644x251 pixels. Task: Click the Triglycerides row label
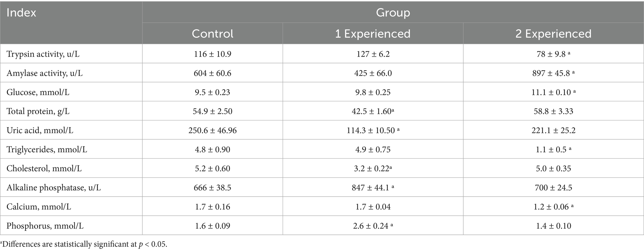47,150
